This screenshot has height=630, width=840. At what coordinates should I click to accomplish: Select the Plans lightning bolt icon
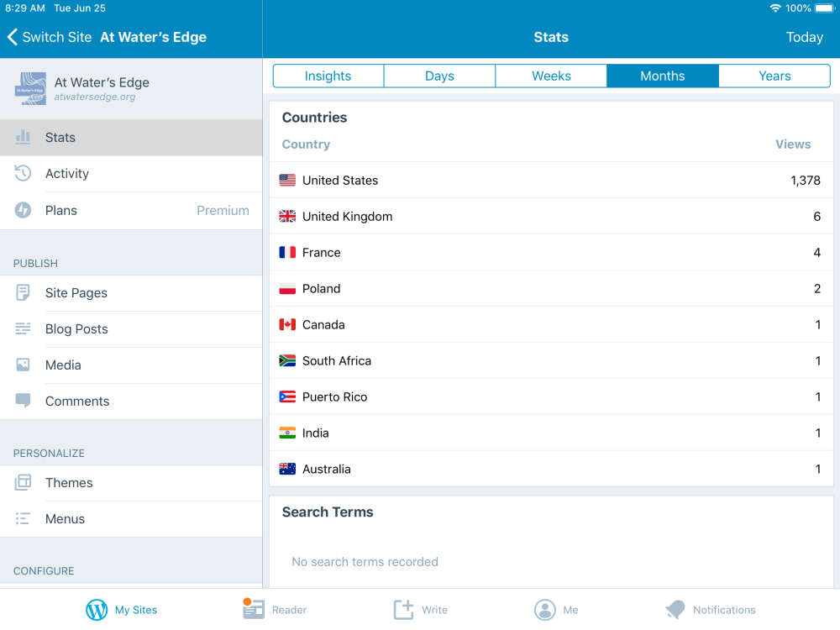click(x=24, y=210)
